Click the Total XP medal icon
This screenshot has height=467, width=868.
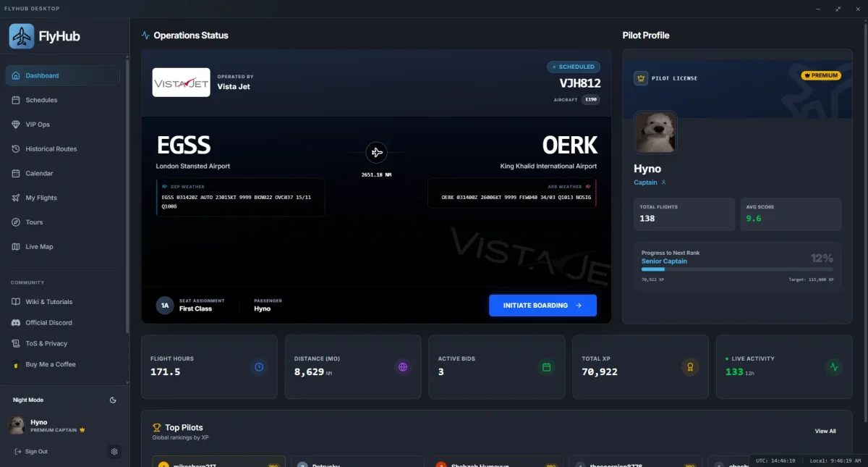[690, 367]
